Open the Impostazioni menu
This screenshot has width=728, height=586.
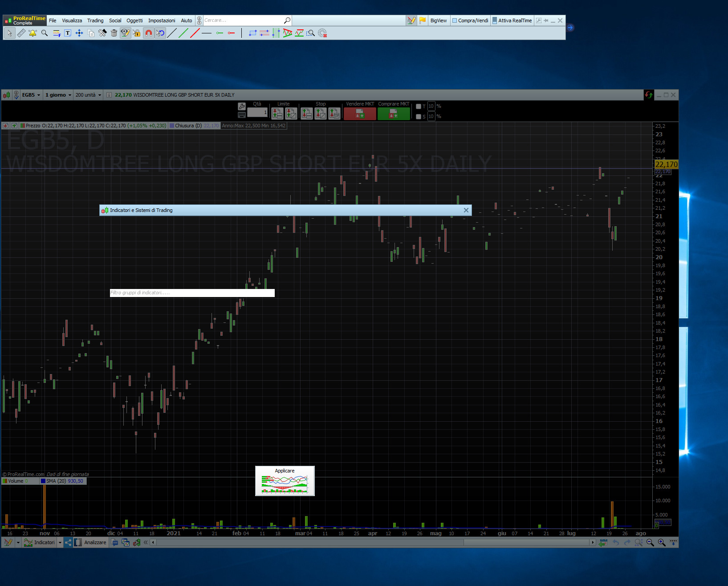[x=162, y=20]
